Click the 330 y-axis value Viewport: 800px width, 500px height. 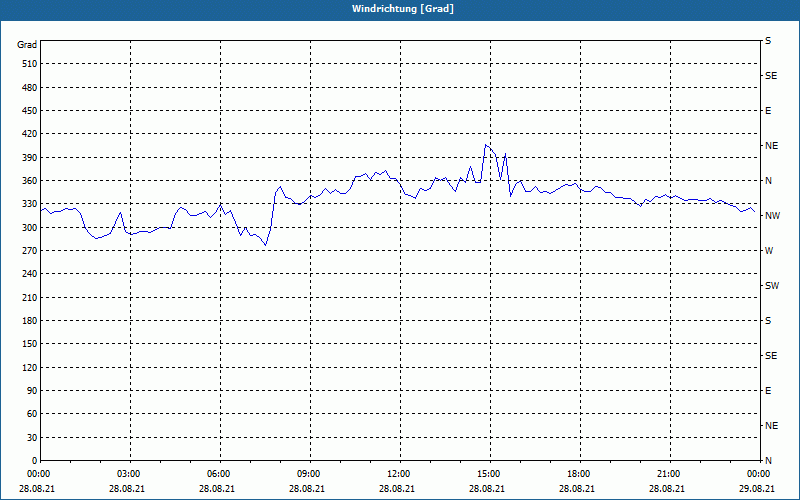click(x=30, y=204)
